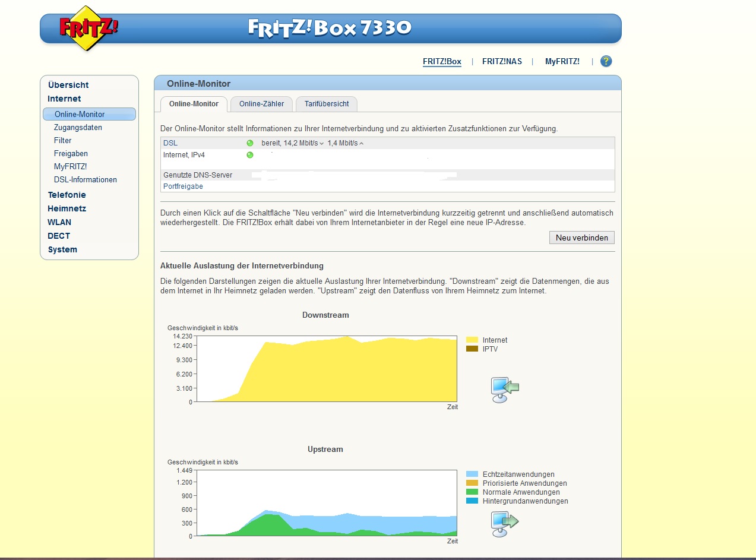
Task: Click the Upstream computer arrow icon
Action: point(504,524)
